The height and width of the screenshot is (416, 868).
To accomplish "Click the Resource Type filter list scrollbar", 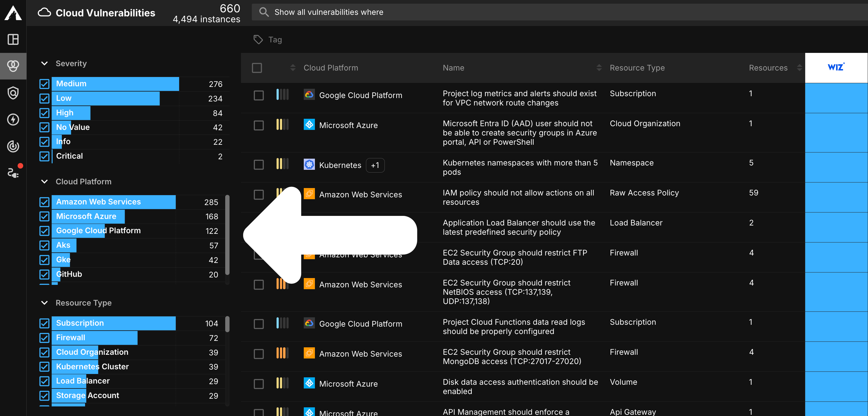I will point(227,324).
